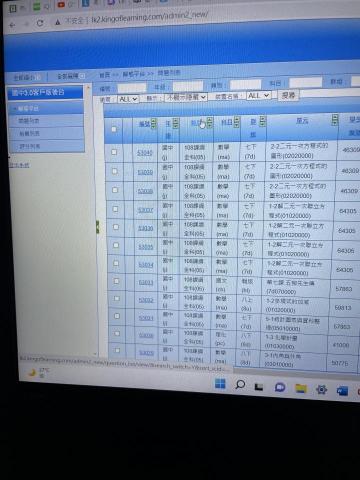
Task: Check the box for row 53037
Action: [x=115, y=209]
